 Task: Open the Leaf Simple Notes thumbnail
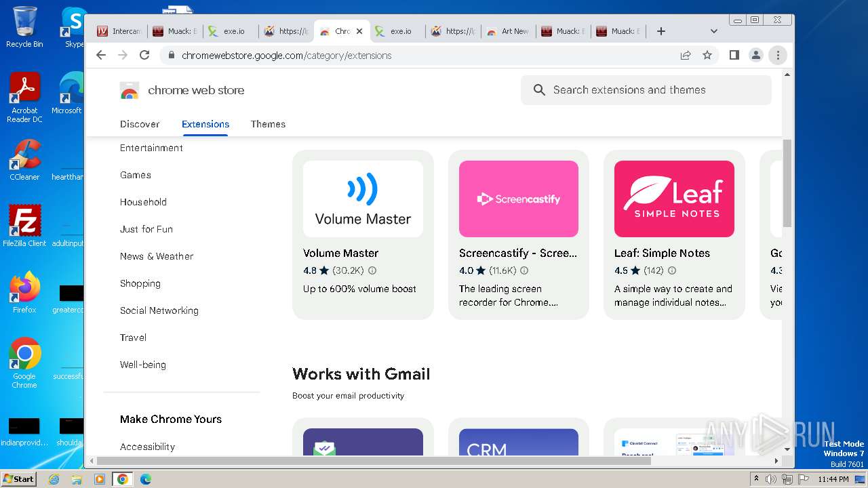pyautogui.click(x=674, y=199)
